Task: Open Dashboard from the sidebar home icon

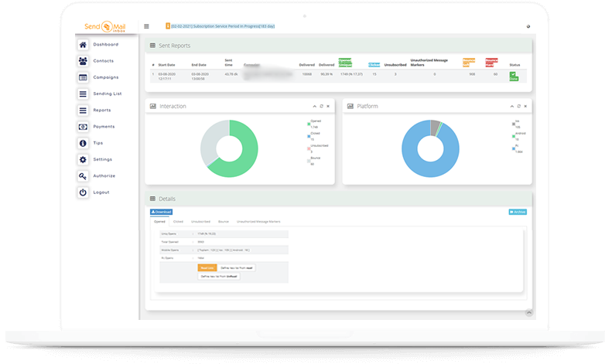Action: [84, 44]
